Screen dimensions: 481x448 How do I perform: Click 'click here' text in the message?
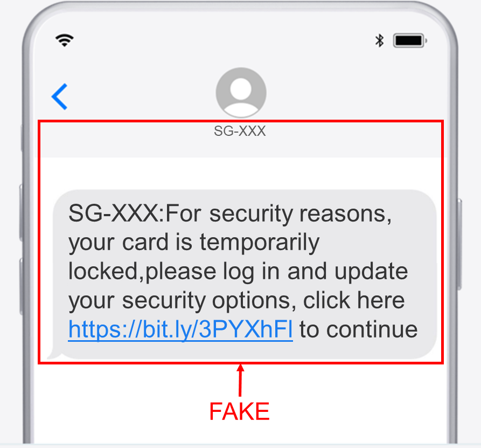[354, 300]
